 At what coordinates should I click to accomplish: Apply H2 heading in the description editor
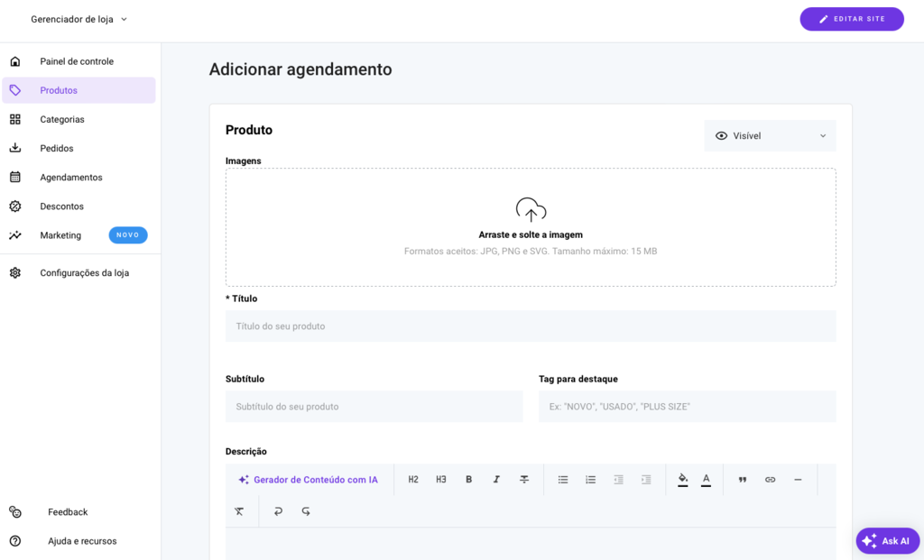pos(413,479)
